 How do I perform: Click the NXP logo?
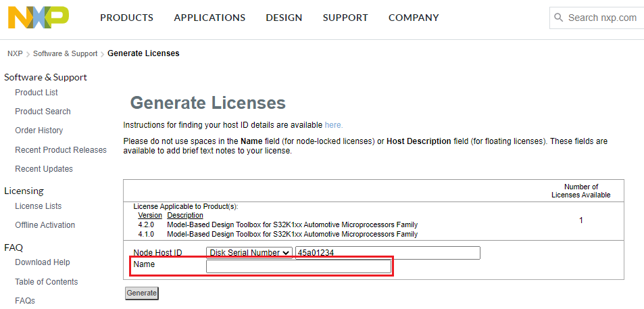coord(38,17)
